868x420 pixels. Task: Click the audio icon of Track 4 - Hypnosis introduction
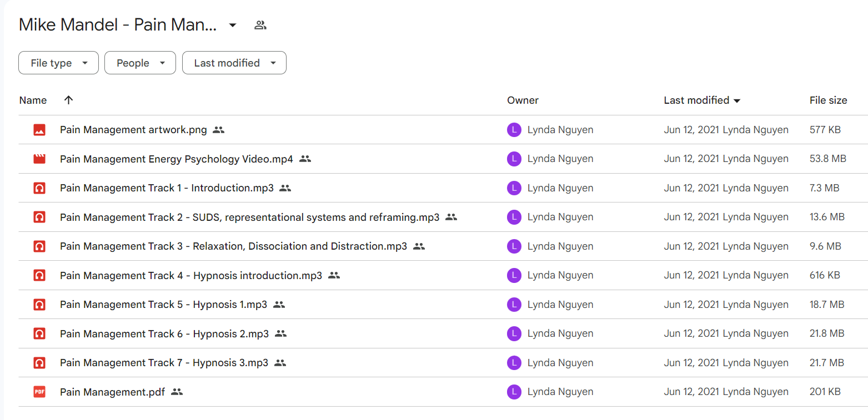click(39, 275)
